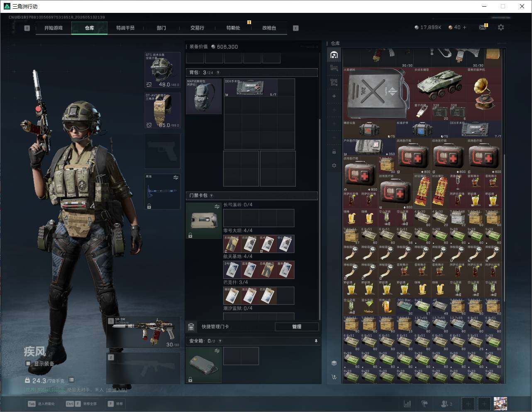
Task: Open the weight details list icon
Action: (x=71, y=380)
